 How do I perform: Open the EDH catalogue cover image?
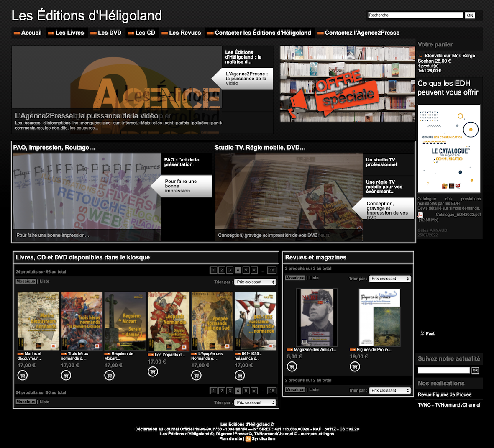tap(449, 148)
